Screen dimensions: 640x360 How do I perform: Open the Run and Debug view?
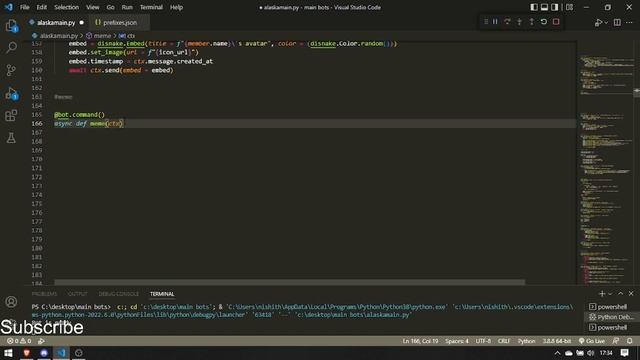[11, 93]
